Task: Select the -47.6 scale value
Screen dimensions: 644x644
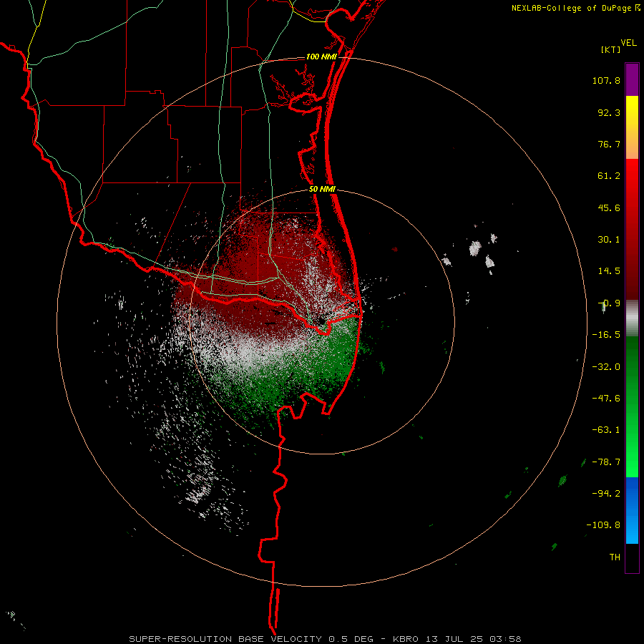Action: (x=606, y=399)
